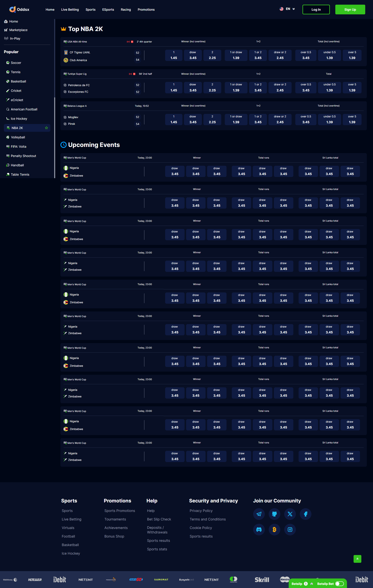Play live stream for USA NBA All-time

pos(132,42)
